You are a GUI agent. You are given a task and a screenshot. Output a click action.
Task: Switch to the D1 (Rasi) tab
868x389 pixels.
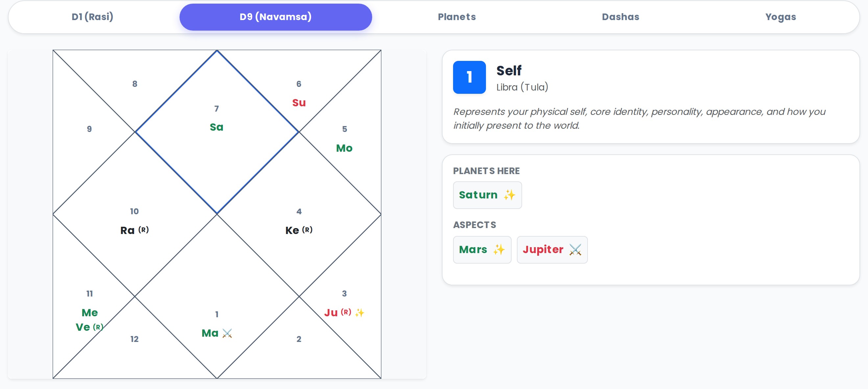[92, 16]
